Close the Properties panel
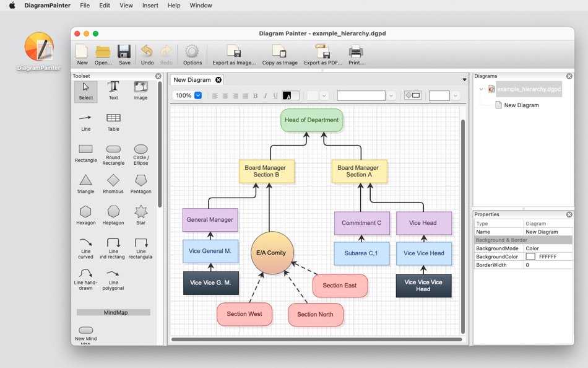The height and width of the screenshot is (368, 588). pos(569,214)
